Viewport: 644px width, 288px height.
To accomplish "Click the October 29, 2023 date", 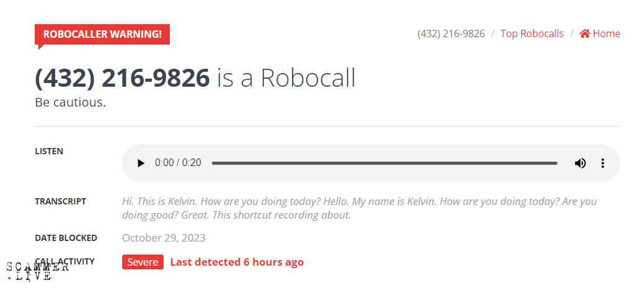I will click(x=164, y=238).
